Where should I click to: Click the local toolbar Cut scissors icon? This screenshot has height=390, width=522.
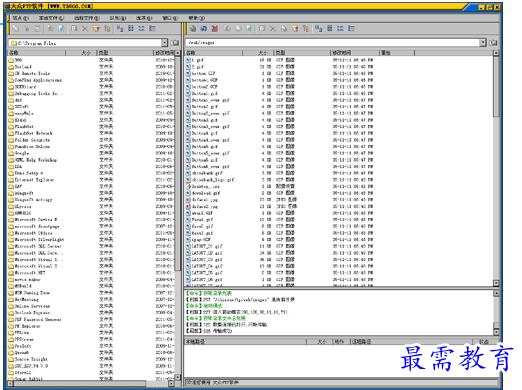(27, 29)
